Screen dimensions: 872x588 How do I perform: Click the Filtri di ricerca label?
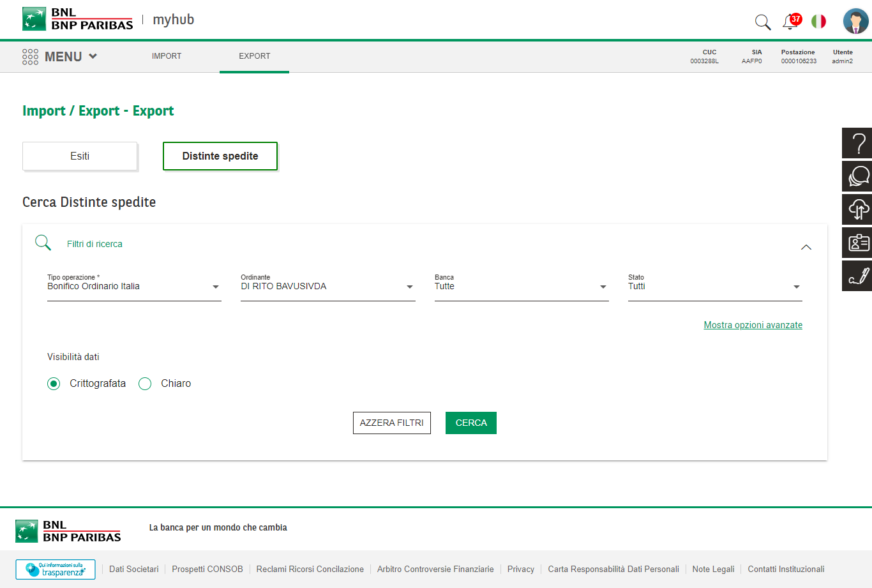[94, 244]
